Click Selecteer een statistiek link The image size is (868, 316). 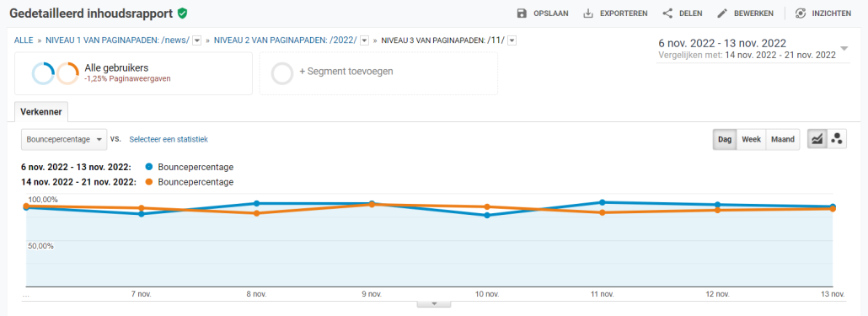coord(169,139)
